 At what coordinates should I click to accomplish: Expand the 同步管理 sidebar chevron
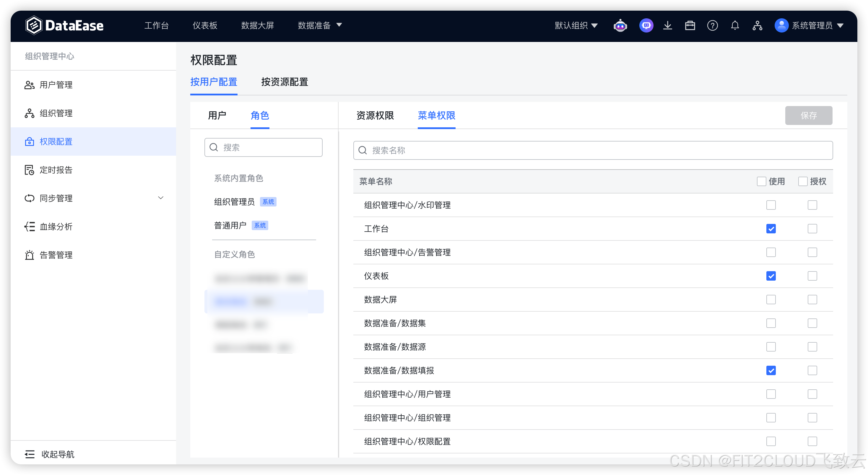(161, 198)
